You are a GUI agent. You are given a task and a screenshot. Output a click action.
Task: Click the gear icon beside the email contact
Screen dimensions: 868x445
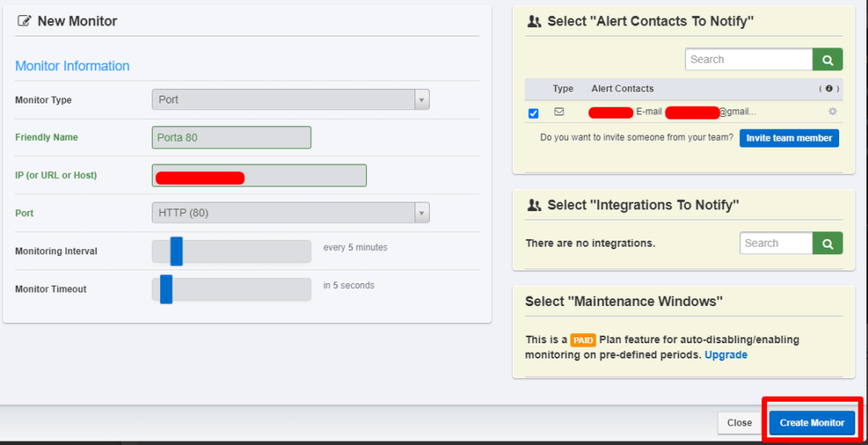(x=832, y=112)
